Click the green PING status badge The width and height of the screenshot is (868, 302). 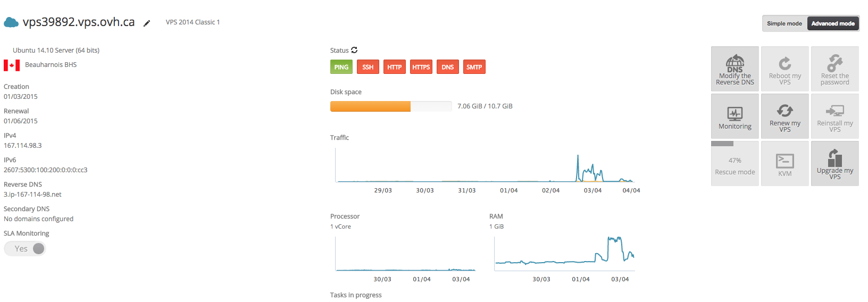pos(341,67)
